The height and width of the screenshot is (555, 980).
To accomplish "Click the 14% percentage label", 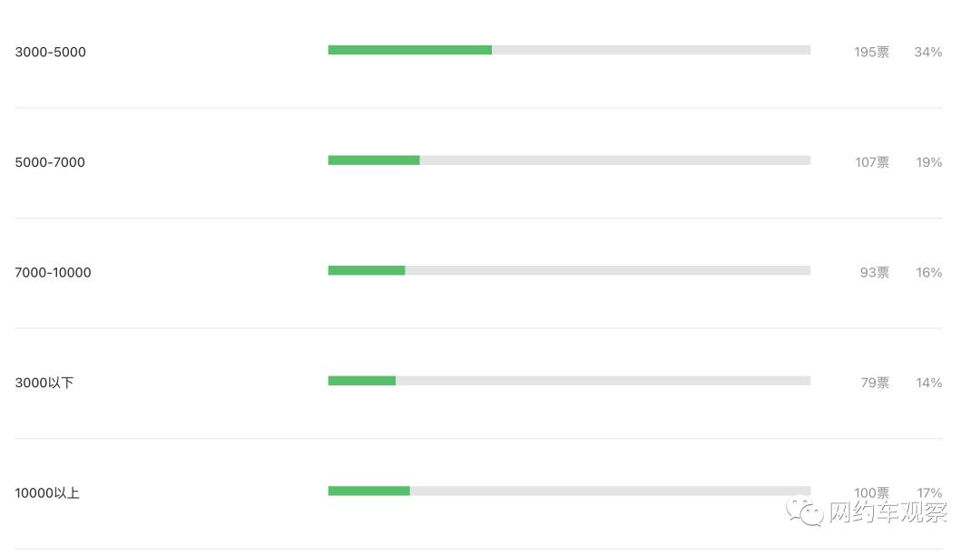I will pyautogui.click(x=928, y=384).
